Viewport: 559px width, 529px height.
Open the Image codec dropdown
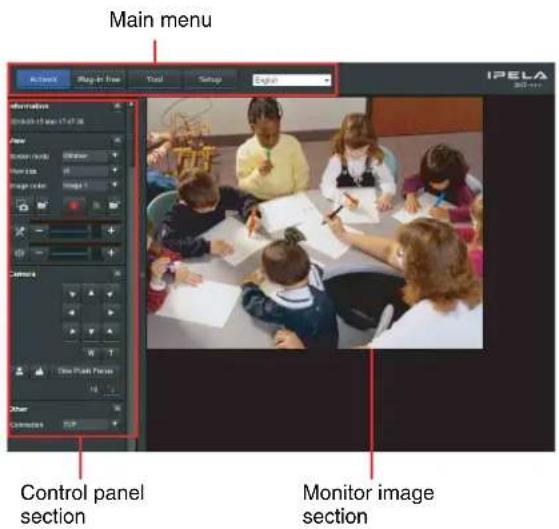(91, 185)
